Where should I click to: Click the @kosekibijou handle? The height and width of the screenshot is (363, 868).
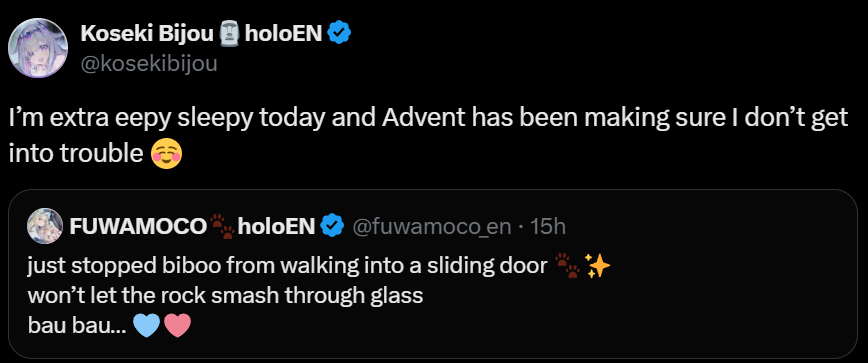[x=149, y=64]
